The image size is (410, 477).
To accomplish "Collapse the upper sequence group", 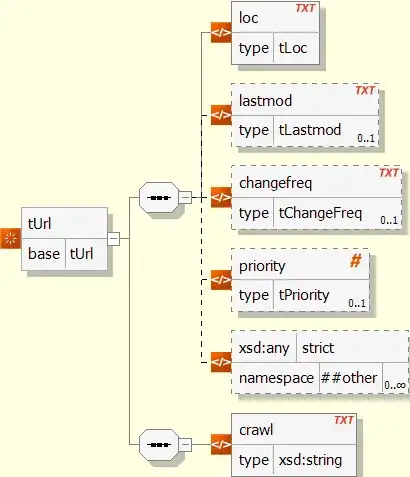I will coord(185,197).
